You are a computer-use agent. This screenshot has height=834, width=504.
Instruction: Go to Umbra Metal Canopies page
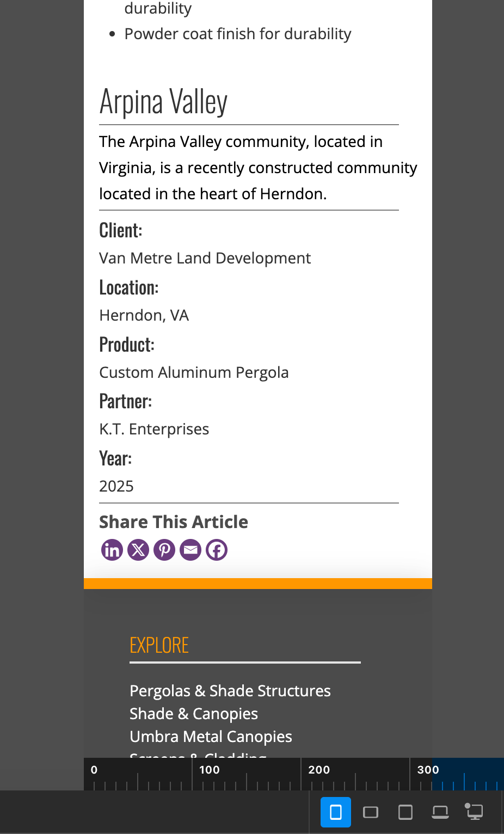pos(211,737)
